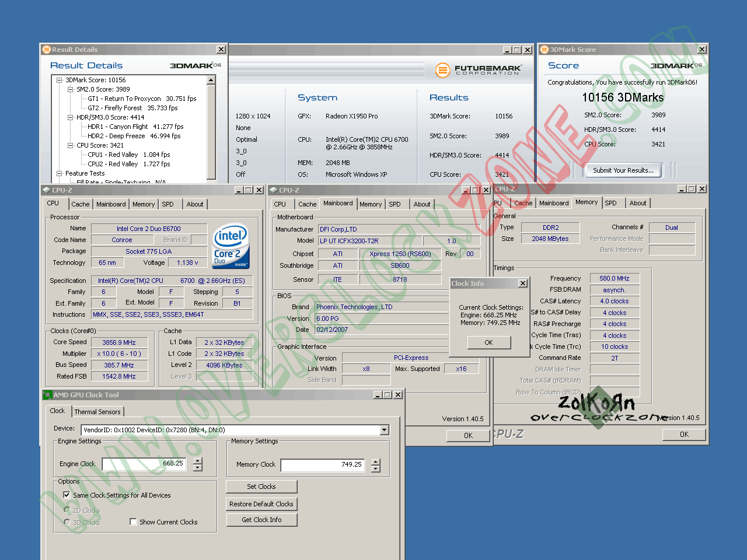Click the Core Speed value 3856.9 MHz

click(x=119, y=342)
